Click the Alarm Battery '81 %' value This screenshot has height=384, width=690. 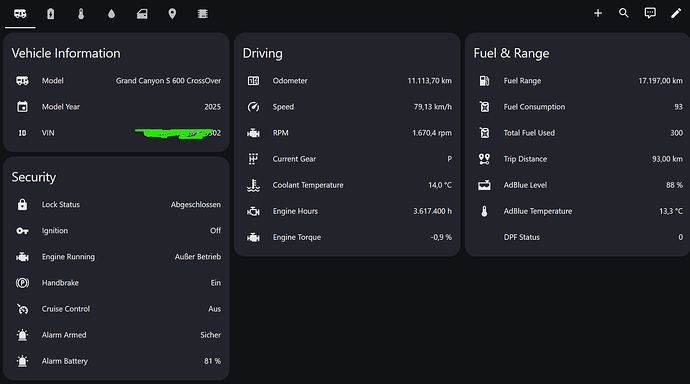(x=213, y=361)
